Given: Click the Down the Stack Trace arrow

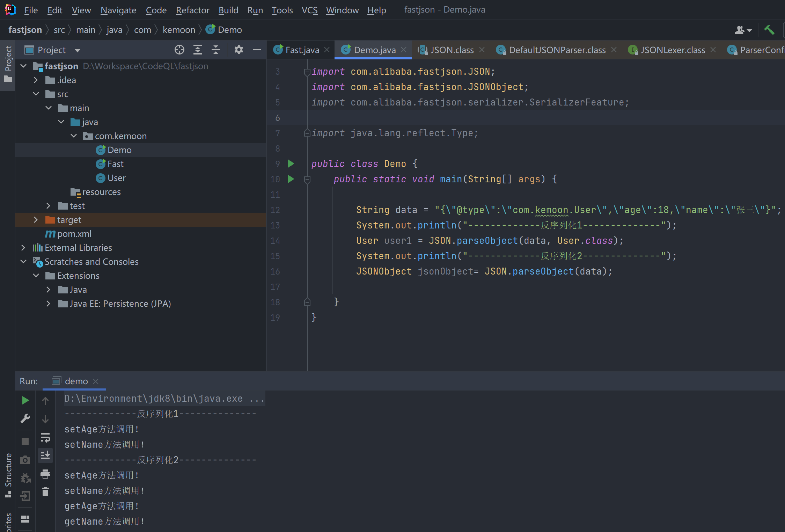Looking at the screenshot, I should pos(45,419).
